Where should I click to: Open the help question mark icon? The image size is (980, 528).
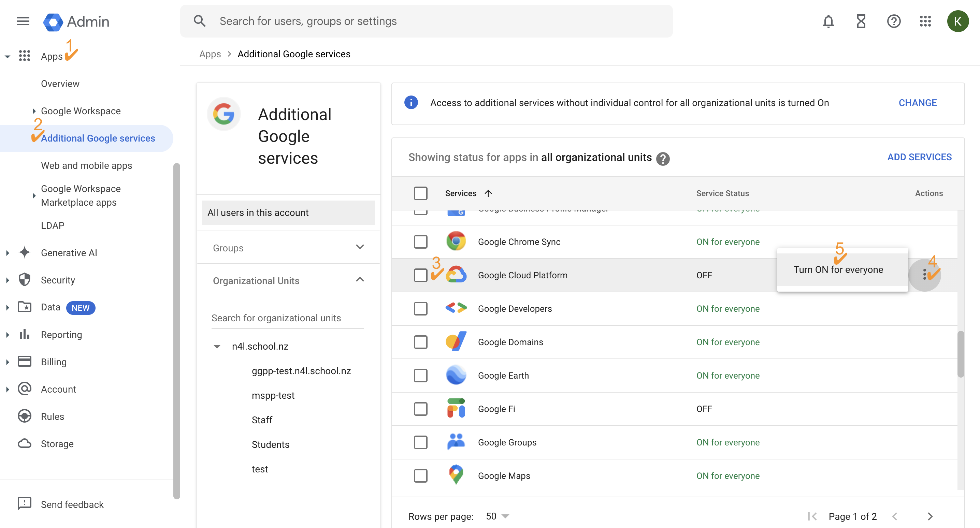click(894, 21)
